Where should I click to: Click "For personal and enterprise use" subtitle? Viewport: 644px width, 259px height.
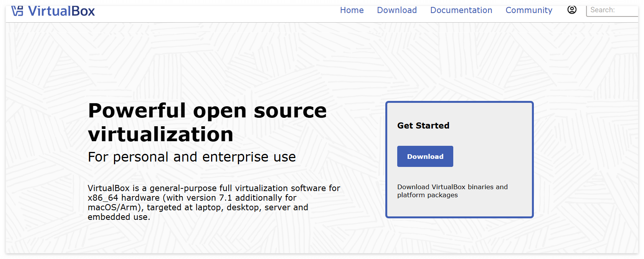pos(192,157)
